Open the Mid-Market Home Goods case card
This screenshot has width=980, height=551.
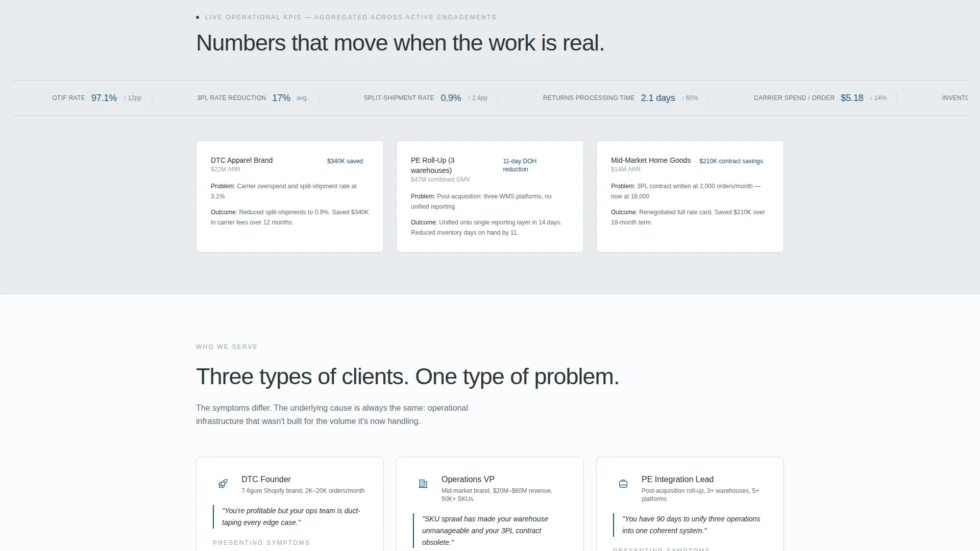point(690,196)
